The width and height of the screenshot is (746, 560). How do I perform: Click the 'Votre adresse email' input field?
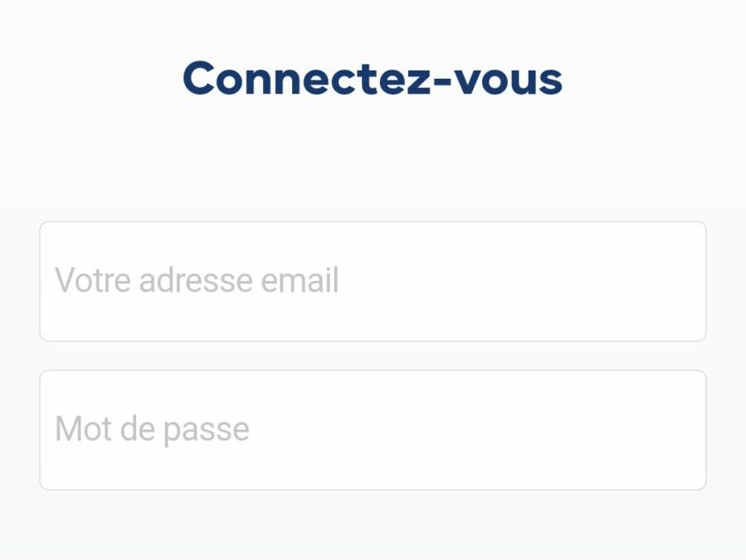pyautogui.click(x=372, y=280)
